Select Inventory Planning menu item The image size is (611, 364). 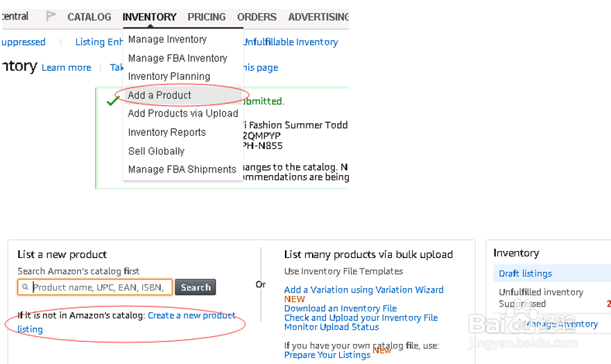pyautogui.click(x=169, y=76)
